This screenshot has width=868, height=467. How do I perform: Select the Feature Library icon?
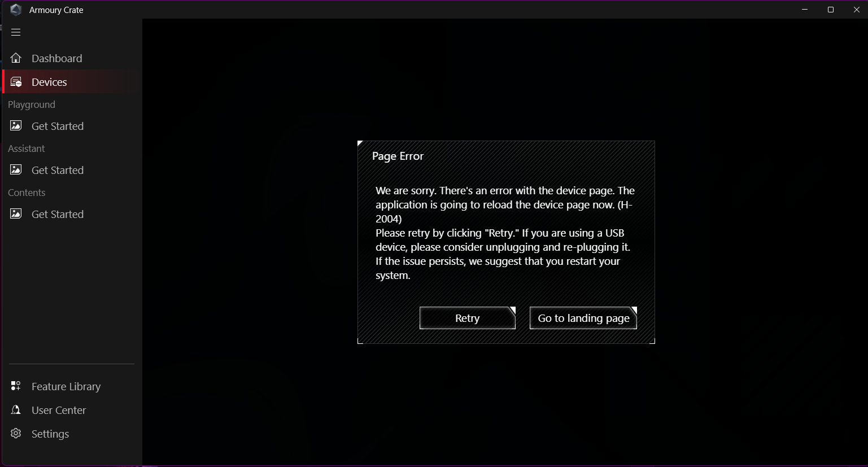(16, 386)
